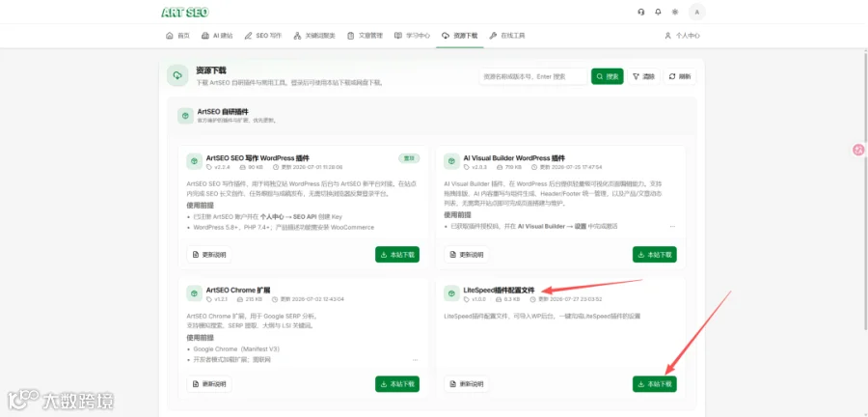
Task: Open ArtSEO SEO 写作 WordPress 插件 title
Action: [258, 158]
